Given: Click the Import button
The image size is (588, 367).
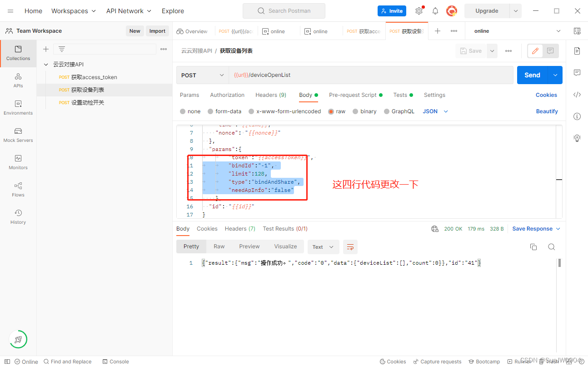Looking at the screenshot, I should pos(157,31).
